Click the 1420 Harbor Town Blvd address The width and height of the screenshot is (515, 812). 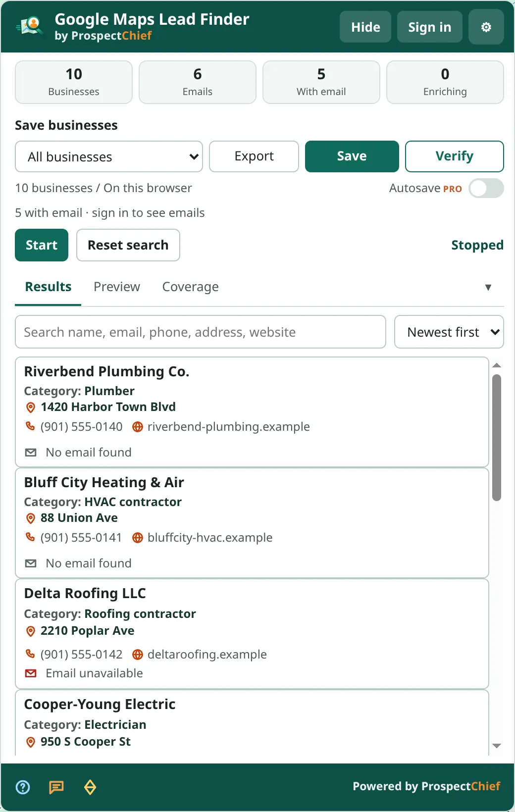[x=108, y=407]
